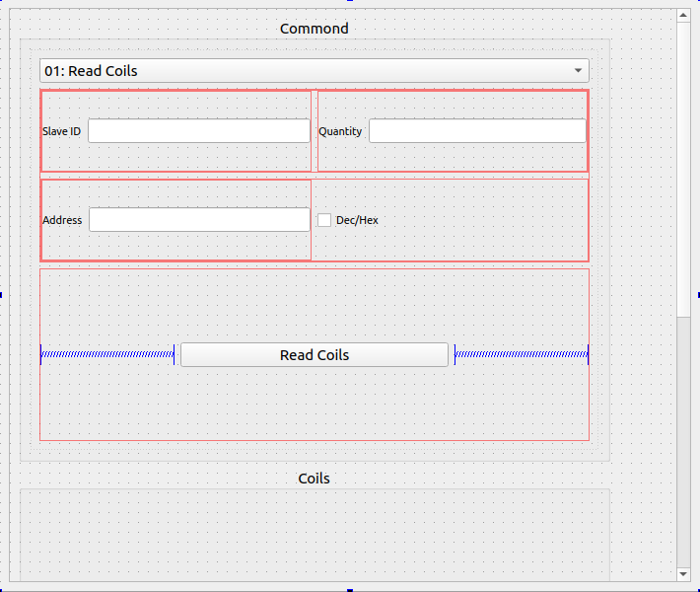The width and height of the screenshot is (700, 592).
Task: Select the horizontal spacer right of Read Coils
Action: [x=521, y=354]
